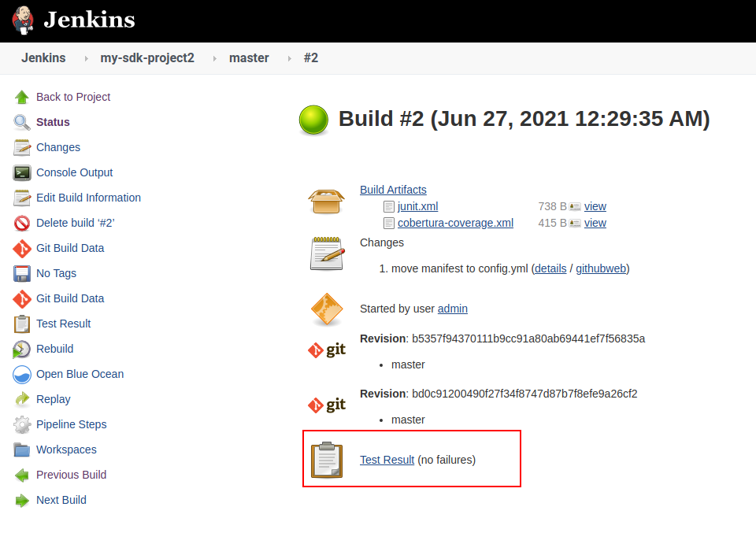Click the document icon next to junit.xml
Viewport: 756px width, 555px height.
click(x=388, y=207)
